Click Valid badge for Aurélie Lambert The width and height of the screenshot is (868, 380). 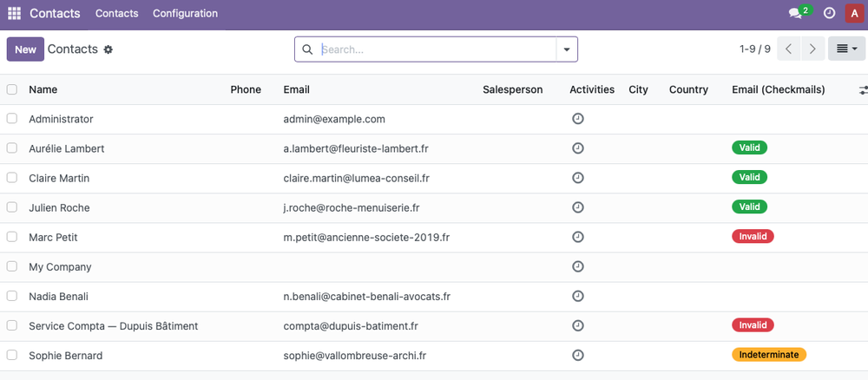tap(750, 147)
